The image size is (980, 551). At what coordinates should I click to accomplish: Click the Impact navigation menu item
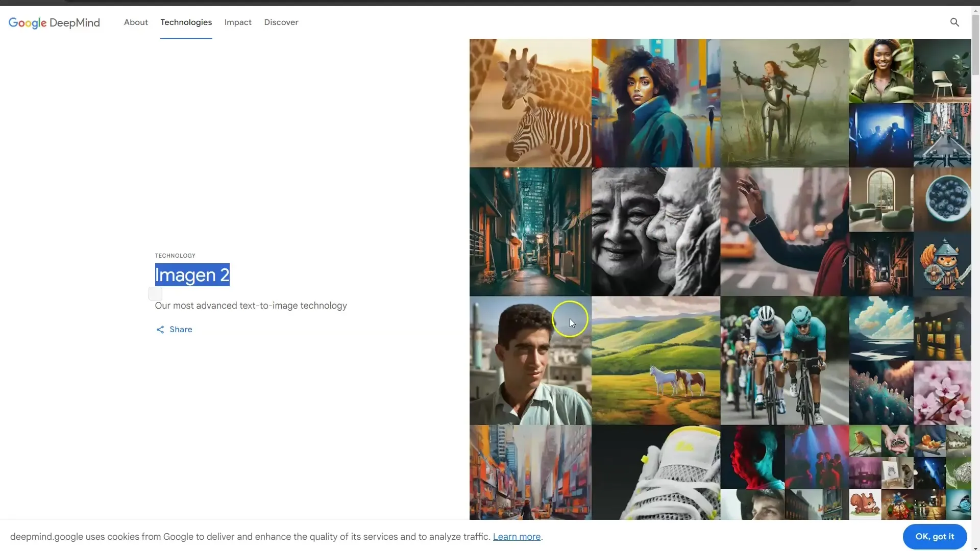[x=237, y=22]
